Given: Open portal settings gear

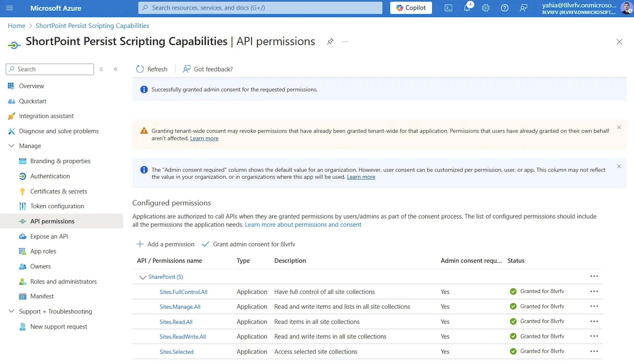Looking at the screenshot, I should coord(485,8).
